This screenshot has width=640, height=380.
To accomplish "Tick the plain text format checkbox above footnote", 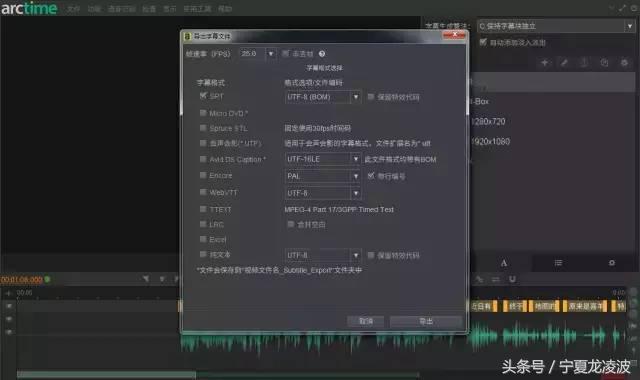I will (x=203, y=254).
